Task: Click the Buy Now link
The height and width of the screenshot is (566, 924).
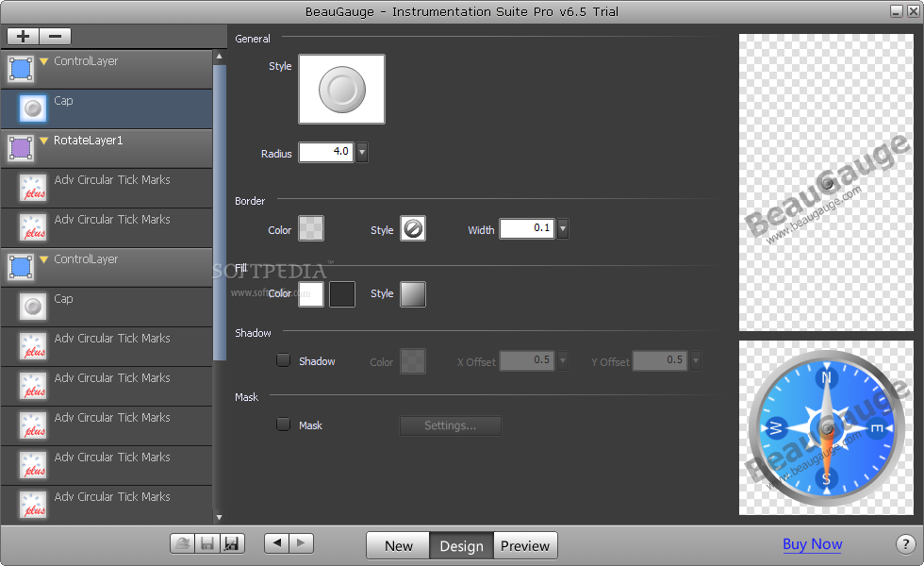Action: click(x=812, y=544)
